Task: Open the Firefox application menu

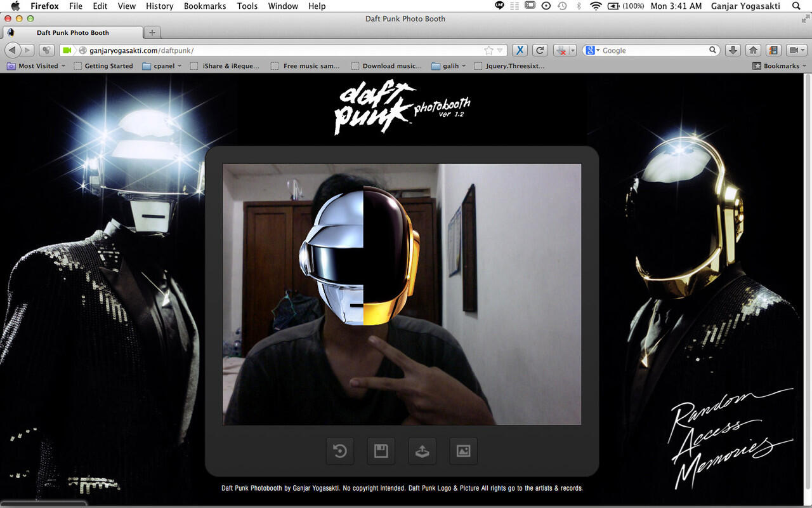Action: pos(44,6)
